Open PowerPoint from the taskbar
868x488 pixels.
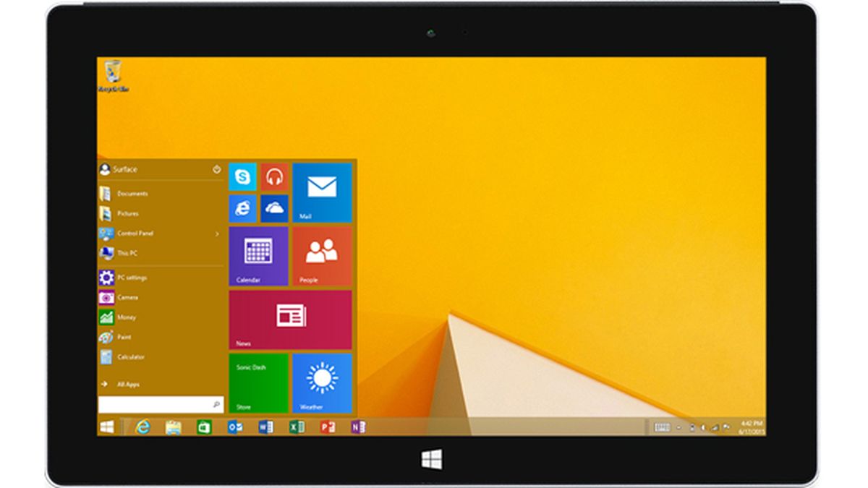(327, 427)
